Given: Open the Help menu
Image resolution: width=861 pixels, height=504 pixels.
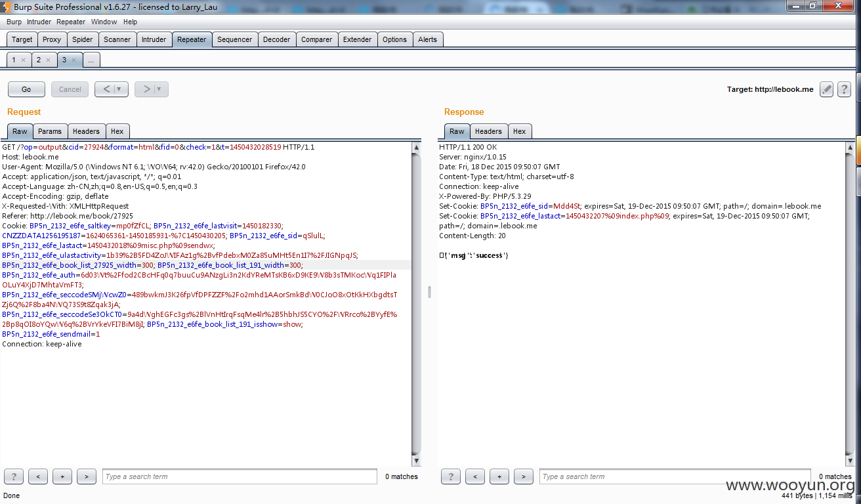Looking at the screenshot, I should coord(130,22).
